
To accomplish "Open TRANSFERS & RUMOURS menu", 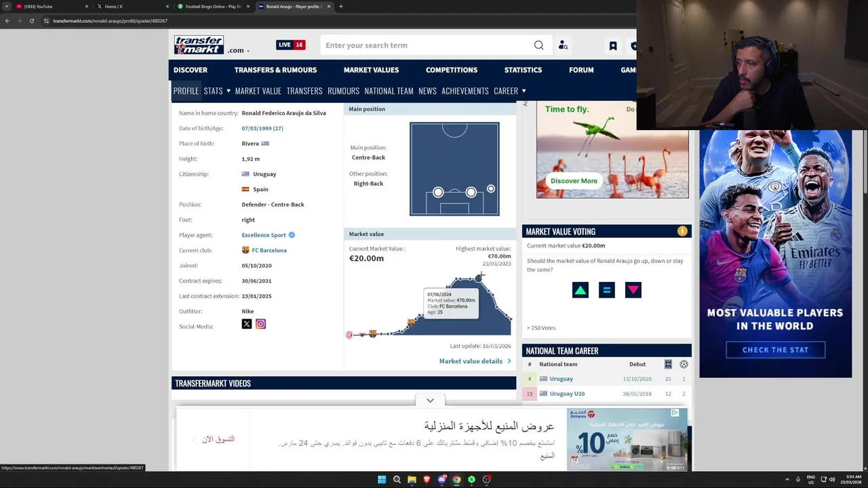I will click(x=275, y=70).
